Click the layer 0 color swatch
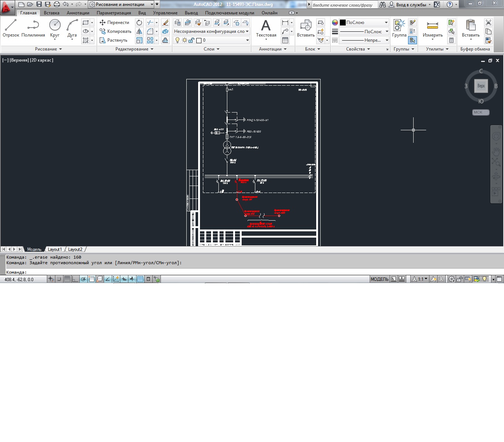Viewport: 504px width, 442px height. (199, 40)
